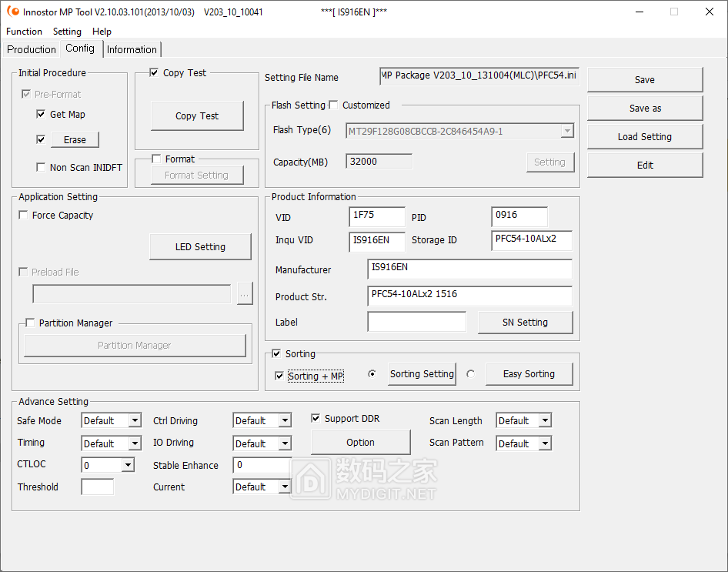Click the Label input field

click(417, 322)
